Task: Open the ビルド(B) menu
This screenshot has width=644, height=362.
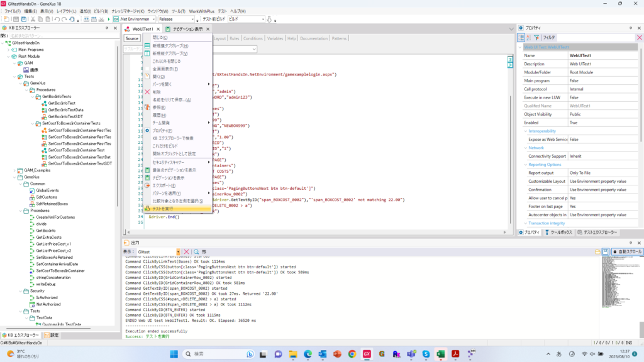Action: [x=101, y=11]
